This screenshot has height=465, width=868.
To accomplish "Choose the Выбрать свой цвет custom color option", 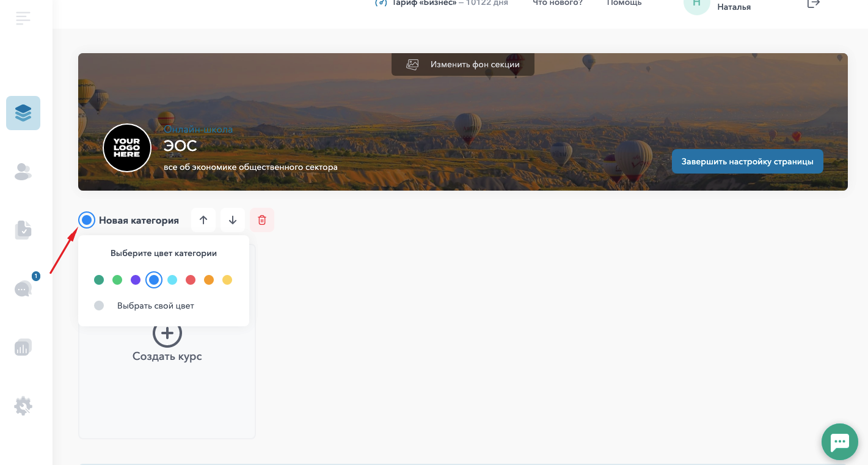I will [x=144, y=306].
